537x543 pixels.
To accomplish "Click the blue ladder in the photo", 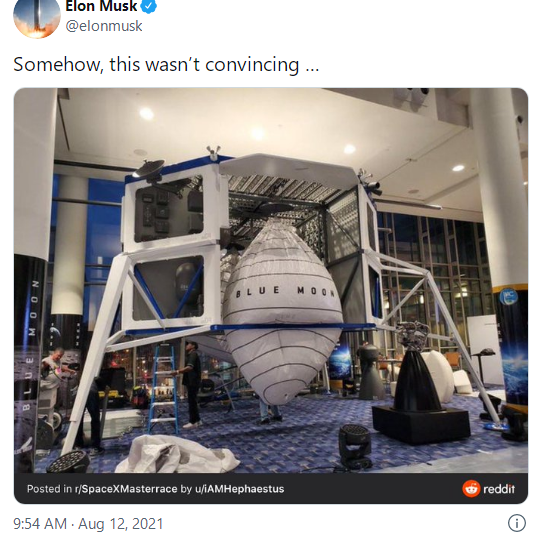I will pyautogui.click(x=163, y=388).
